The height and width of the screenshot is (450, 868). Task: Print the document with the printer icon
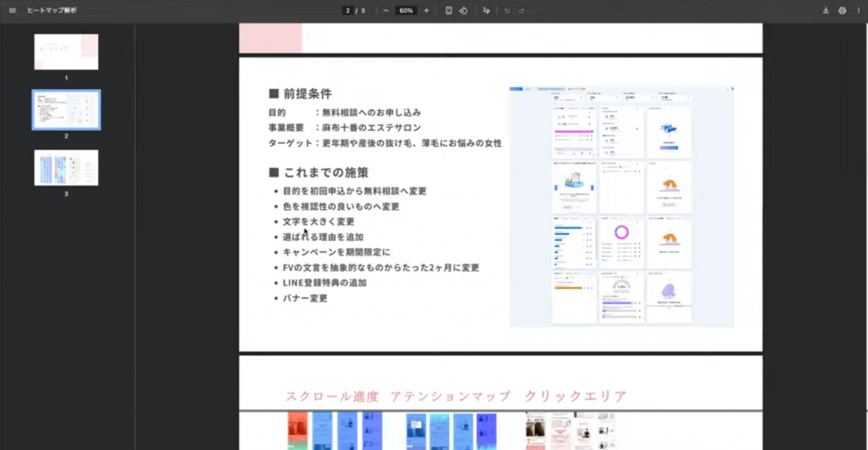tap(842, 10)
